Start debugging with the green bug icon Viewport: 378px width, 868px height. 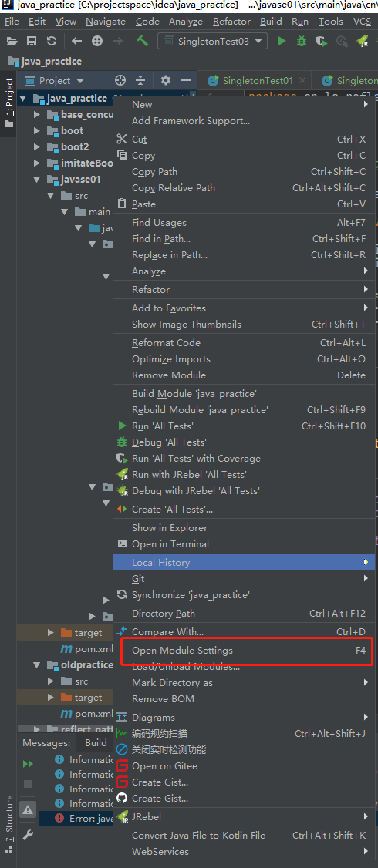302,41
